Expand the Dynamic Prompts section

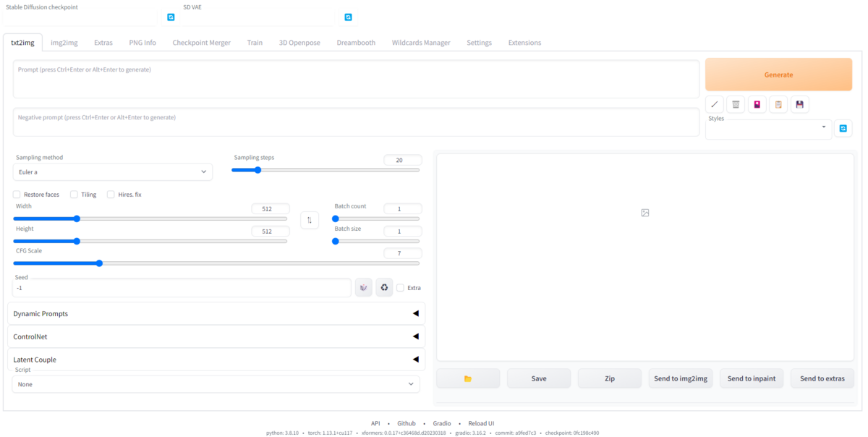pyautogui.click(x=216, y=314)
